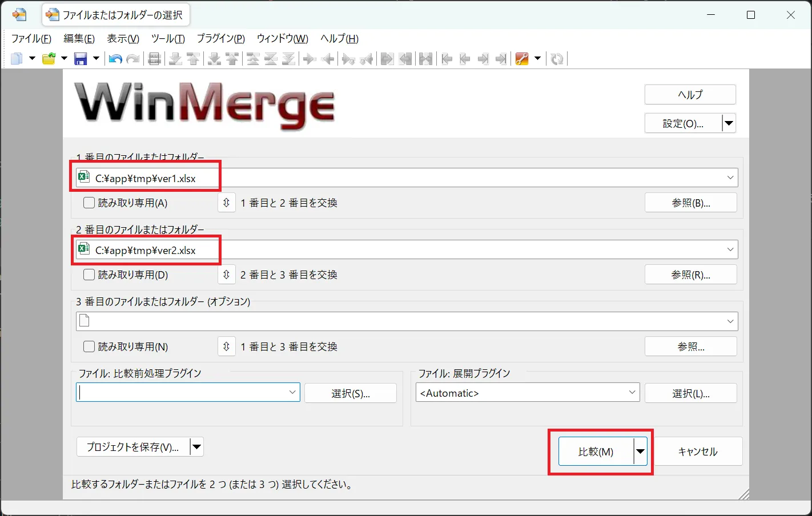Viewport: 812px width, 516px height.
Task: Click the Copy All to Right icon
Action: pos(387,58)
